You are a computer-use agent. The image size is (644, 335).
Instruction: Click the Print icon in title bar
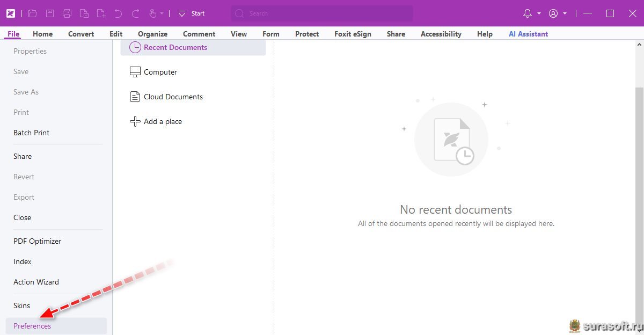[x=67, y=13]
